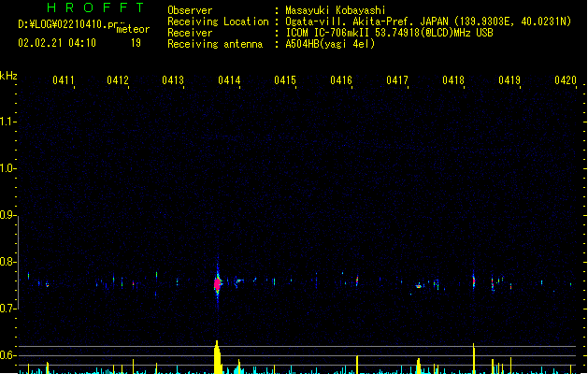Click the 1.1 kHz axis label
Screen dimensions: 588x374
[7, 122]
